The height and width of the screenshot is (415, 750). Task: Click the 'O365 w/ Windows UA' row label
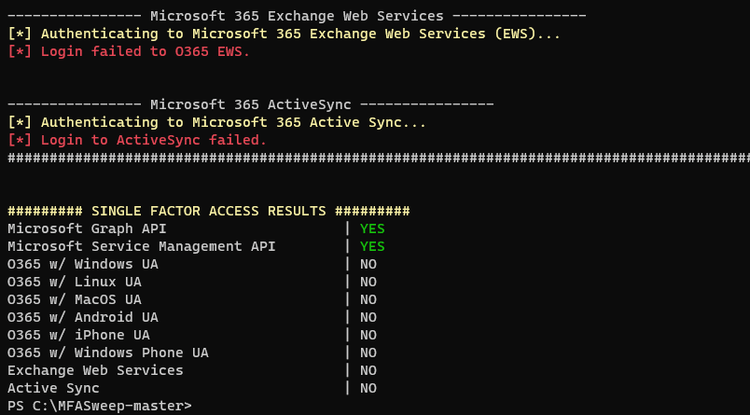pos(83,264)
